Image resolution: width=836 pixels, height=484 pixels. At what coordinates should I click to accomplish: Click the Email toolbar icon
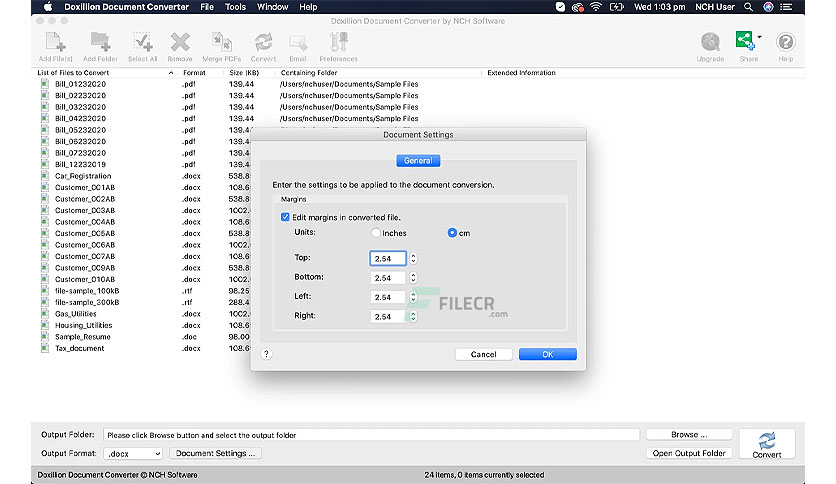pos(298,47)
